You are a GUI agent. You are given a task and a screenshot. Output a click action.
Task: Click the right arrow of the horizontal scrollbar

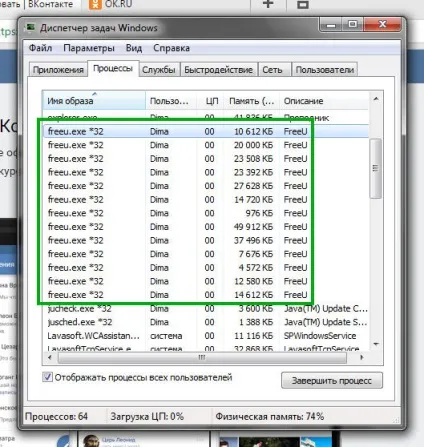362,357
